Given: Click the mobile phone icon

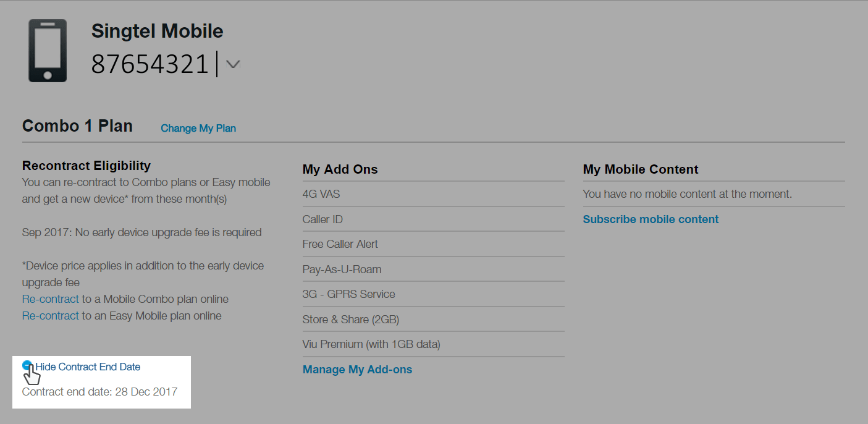Looking at the screenshot, I should 48,51.
